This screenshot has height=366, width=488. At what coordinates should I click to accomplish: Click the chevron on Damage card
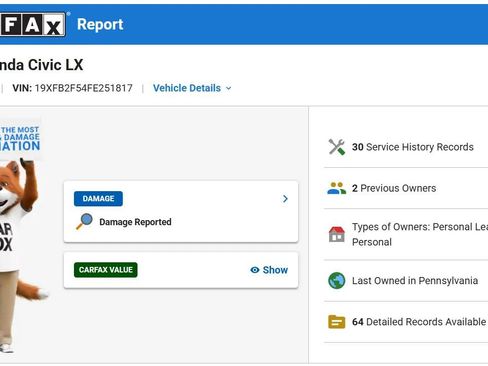(285, 199)
